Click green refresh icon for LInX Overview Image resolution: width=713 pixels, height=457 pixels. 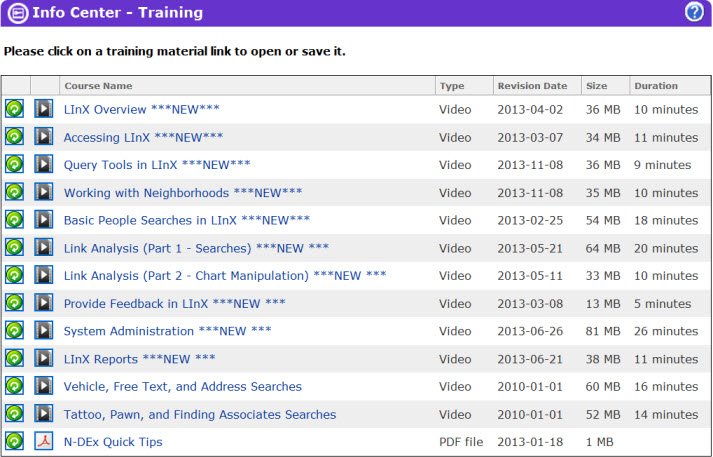(x=14, y=109)
